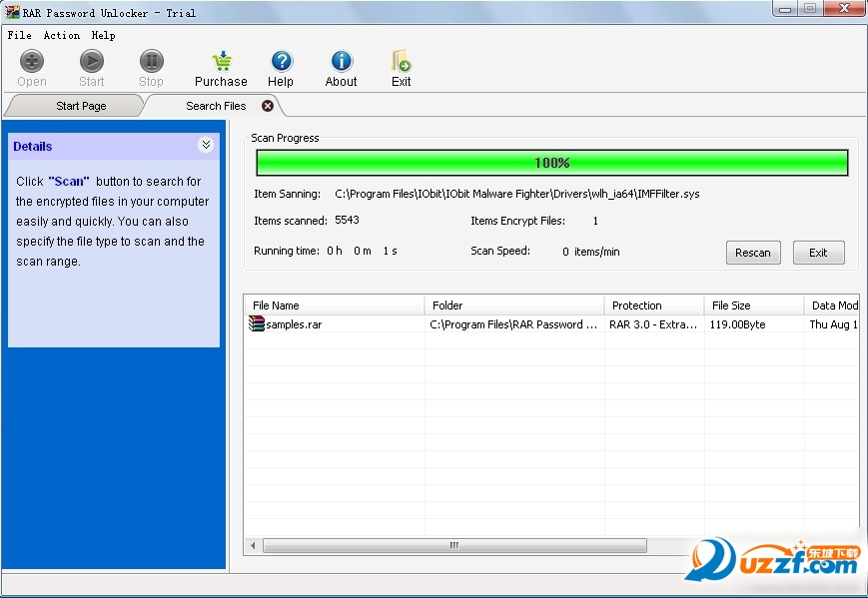Screen dimensions: 868x598
Task: Click the horizontal scrollbar thumb
Action: point(454,545)
